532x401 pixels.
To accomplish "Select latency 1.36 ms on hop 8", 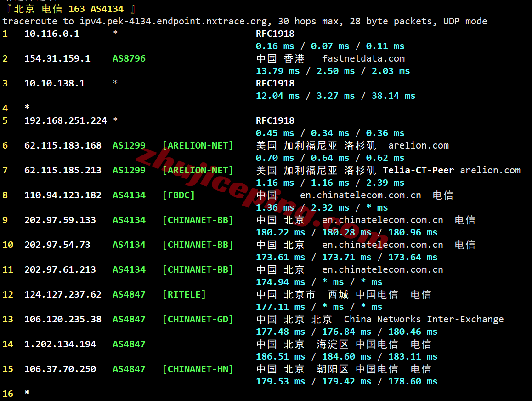I will coord(275,208).
